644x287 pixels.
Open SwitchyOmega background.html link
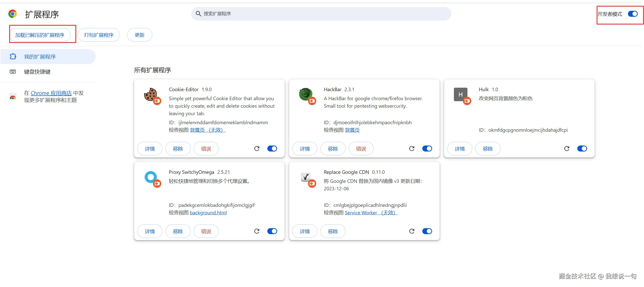(208, 213)
